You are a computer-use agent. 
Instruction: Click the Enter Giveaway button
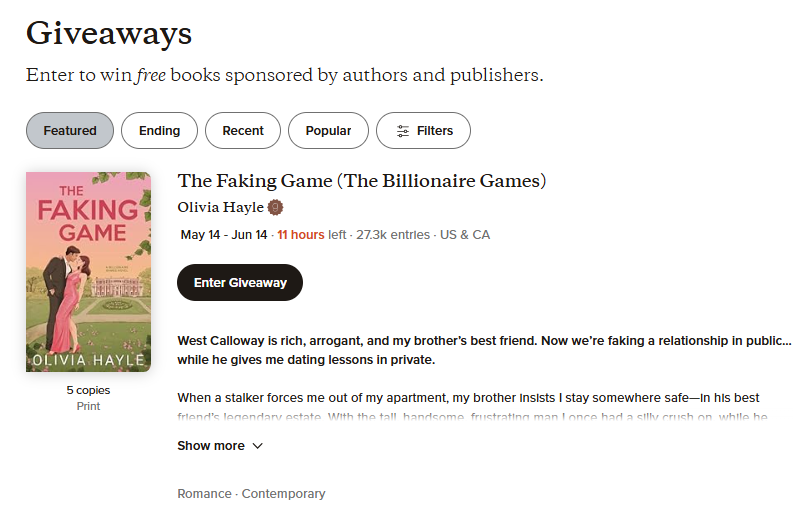240,283
